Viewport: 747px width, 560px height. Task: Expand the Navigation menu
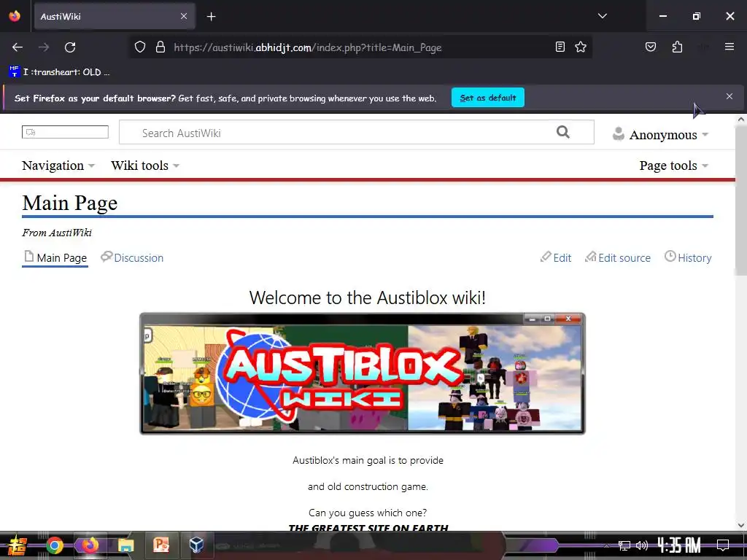pos(58,166)
